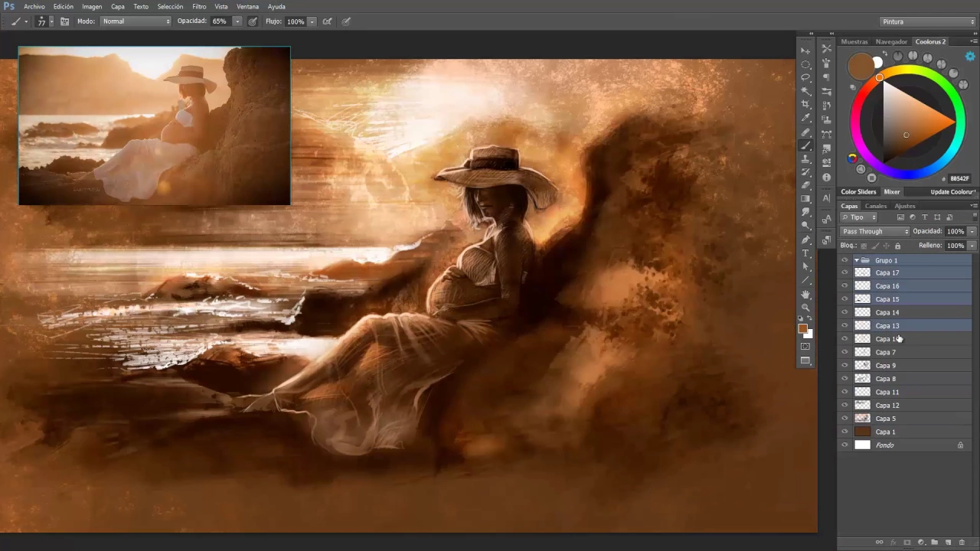Select the Eyedropper tool
The height and width of the screenshot is (551, 980).
click(x=805, y=118)
